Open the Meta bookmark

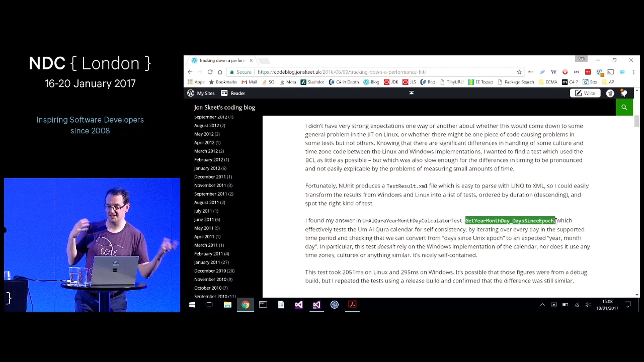[x=288, y=82]
